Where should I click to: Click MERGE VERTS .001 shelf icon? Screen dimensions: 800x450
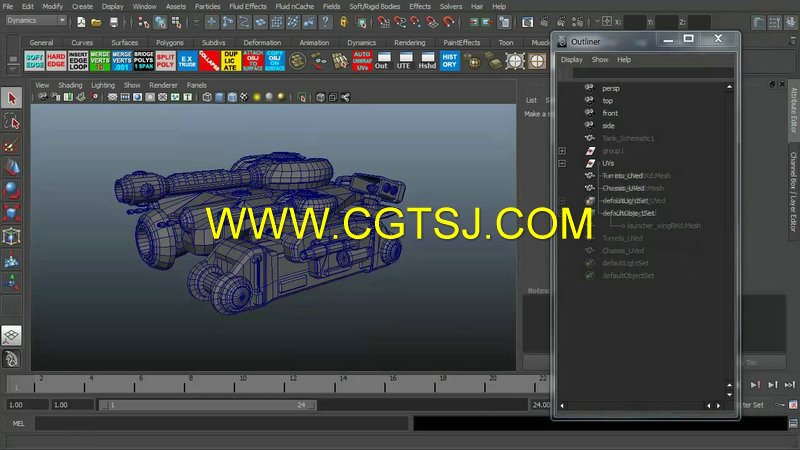point(122,61)
